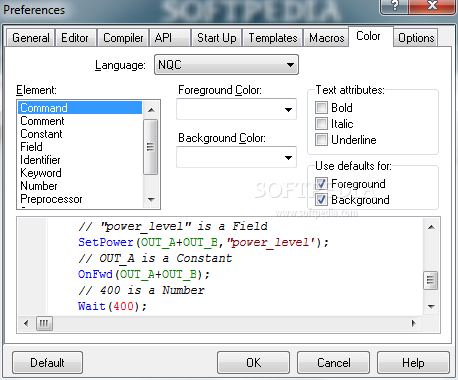Expand the Foreground Color dropdown
This screenshot has height=380, width=458.
pos(236,109)
